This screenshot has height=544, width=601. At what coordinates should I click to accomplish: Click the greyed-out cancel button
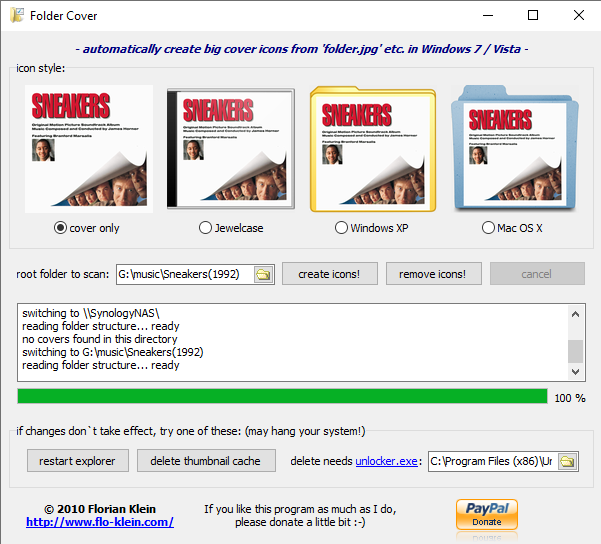537,274
